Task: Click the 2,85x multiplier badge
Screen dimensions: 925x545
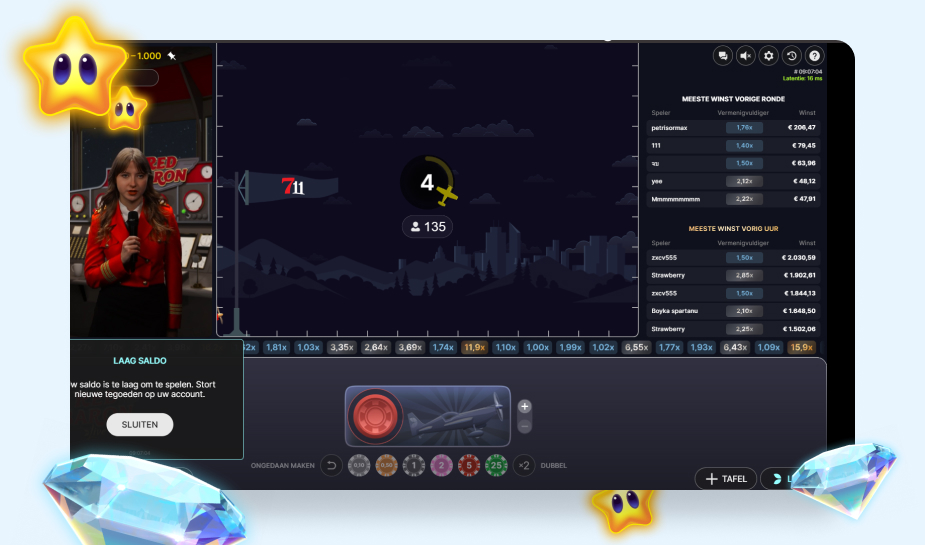Action: (x=744, y=275)
